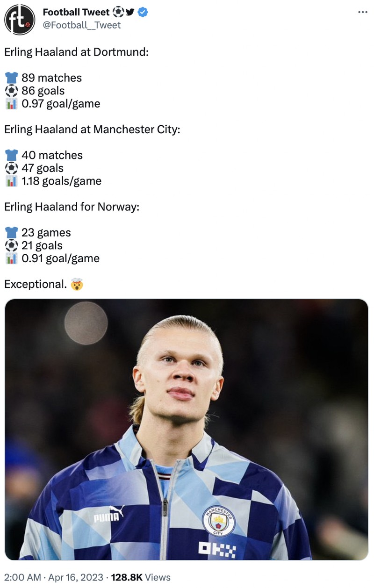Open the Haaland photo attached to the tweet

(x=187, y=430)
